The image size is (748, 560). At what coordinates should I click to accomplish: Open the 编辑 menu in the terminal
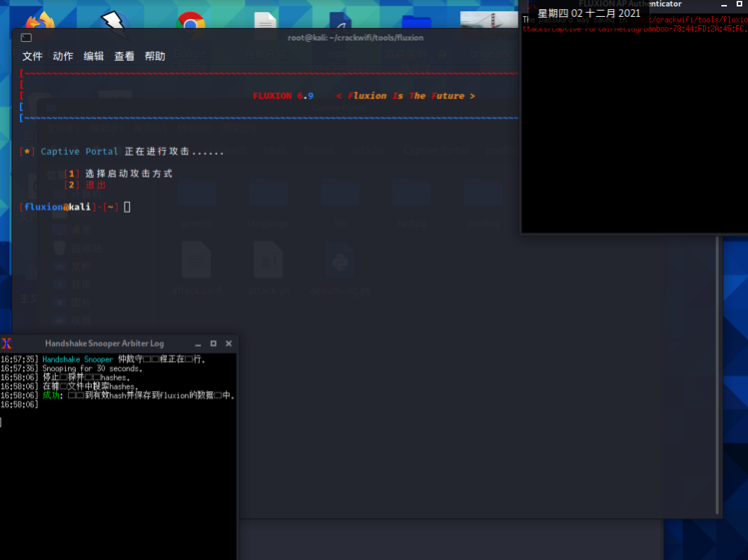point(94,56)
